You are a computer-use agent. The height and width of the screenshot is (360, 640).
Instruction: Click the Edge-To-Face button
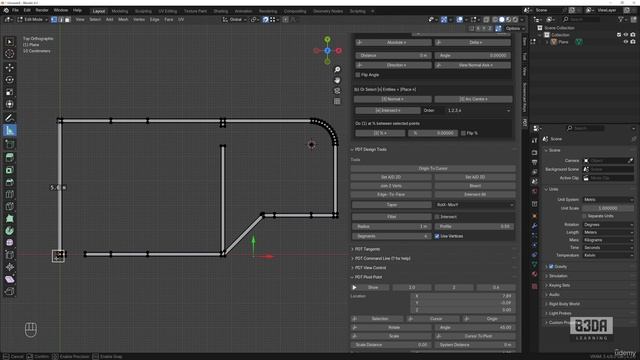(391, 195)
